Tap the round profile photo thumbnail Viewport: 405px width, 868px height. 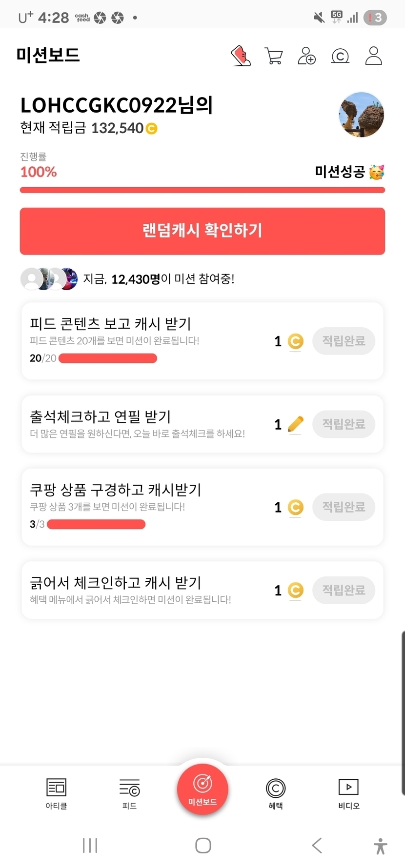pyautogui.click(x=361, y=115)
